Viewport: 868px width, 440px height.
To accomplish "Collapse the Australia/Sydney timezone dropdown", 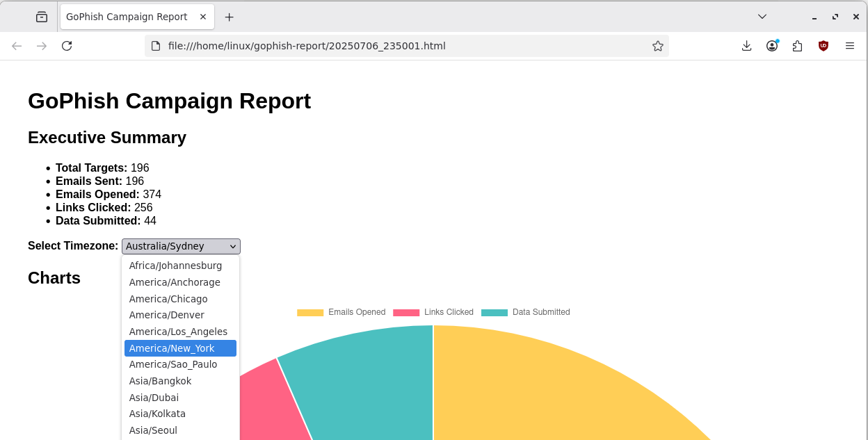I will (181, 246).
